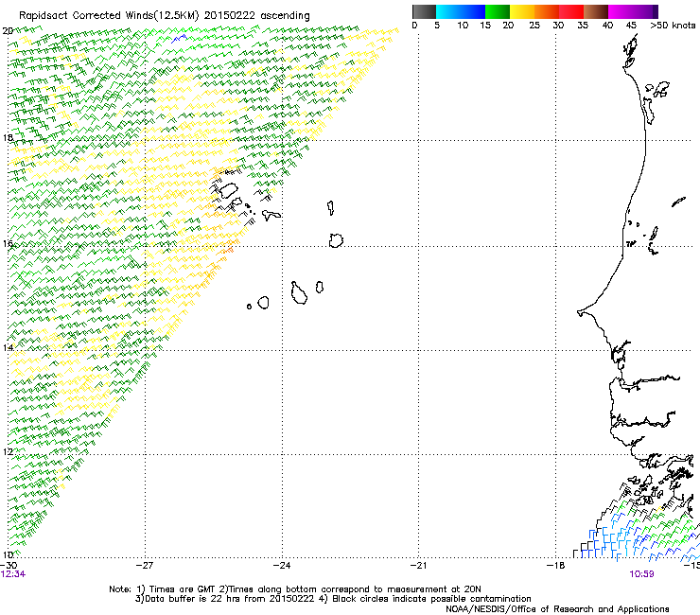Click the '14' latitude axis label

pyautogui.click(x=8, y=347)
